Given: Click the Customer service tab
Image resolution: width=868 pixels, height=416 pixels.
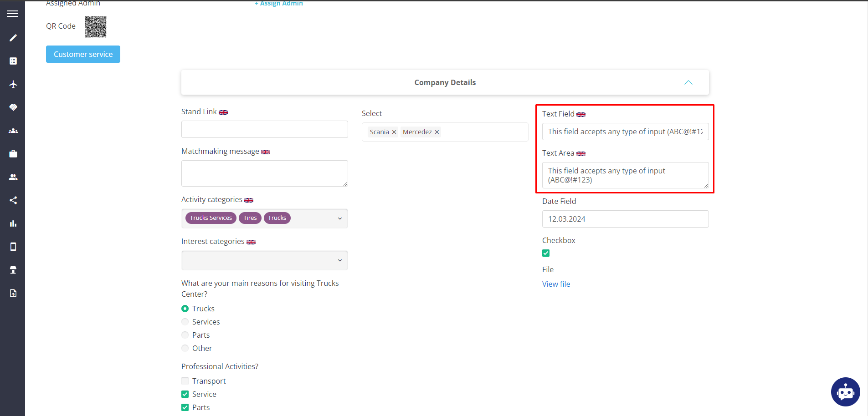Looking at the screenshot, I should pos(83,54).
